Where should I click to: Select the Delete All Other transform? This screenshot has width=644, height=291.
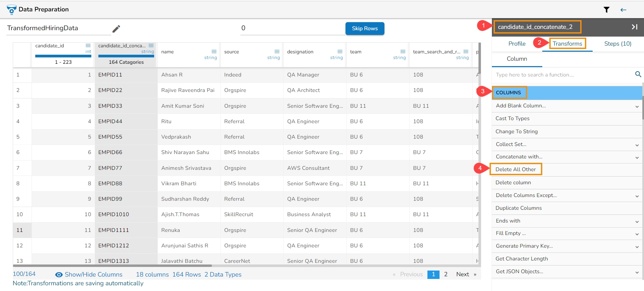(x=515, y=169)
